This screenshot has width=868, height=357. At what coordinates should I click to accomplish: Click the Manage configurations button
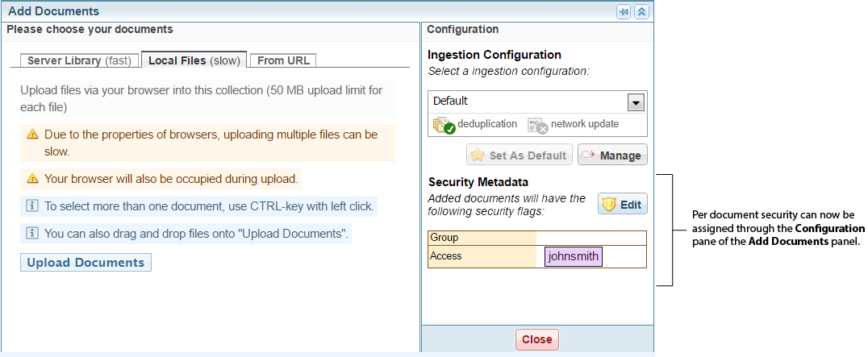[x=612, y=155]
